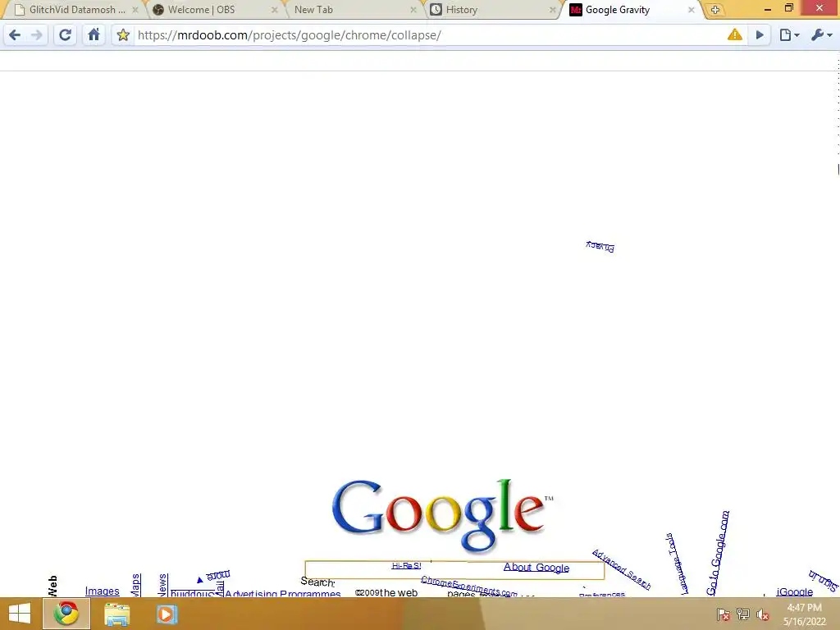Open the clock showing 4:47 PM
Viewport: 840px width, 630px height.
pos(804,614)
